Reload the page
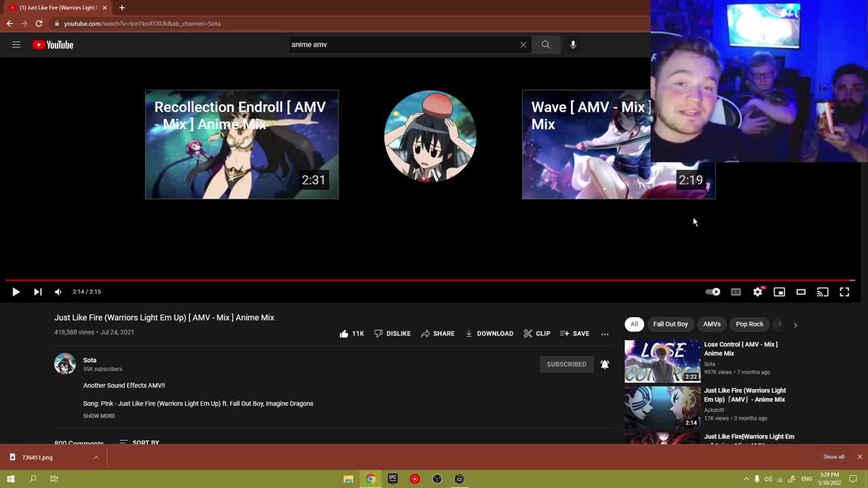Image resolution: width=868 pixels, height=488 pixels. [39, 24]
